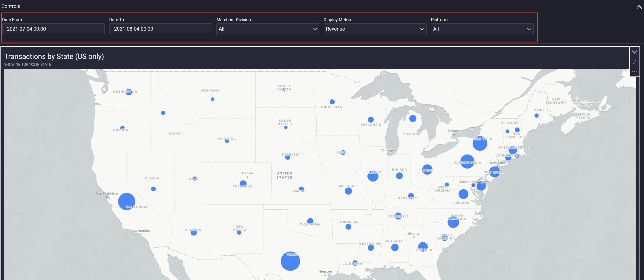Viewport: 644px width, 280px height.
Task: Select the New Hampshire bubble on the map
Action: click(x=517, y=130)
